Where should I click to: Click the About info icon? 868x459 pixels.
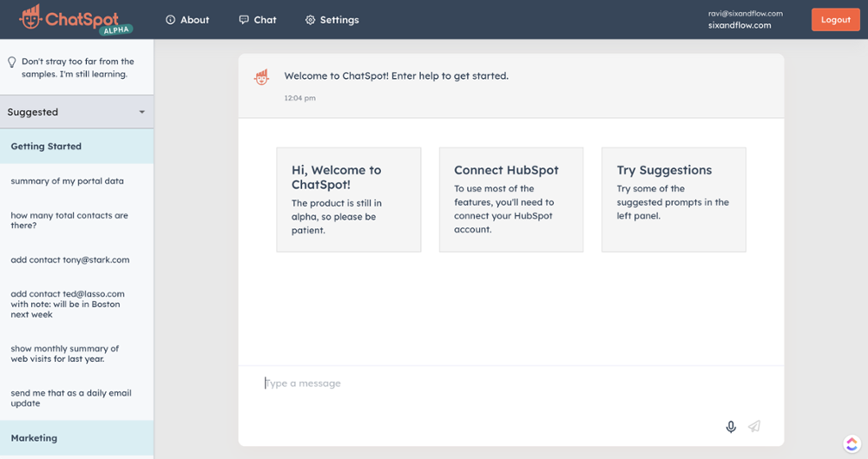(x=170, y=20)
